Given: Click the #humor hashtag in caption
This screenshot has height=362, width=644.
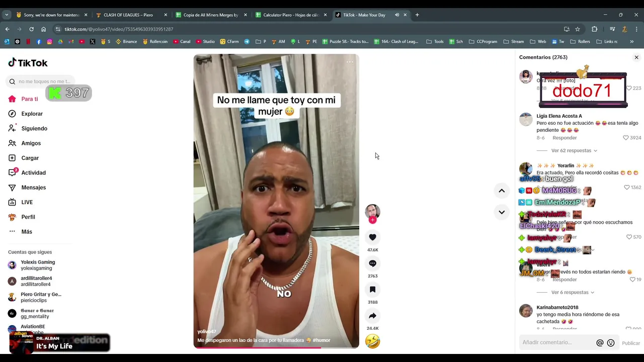Looking at the screenshot, I should 321,340.
